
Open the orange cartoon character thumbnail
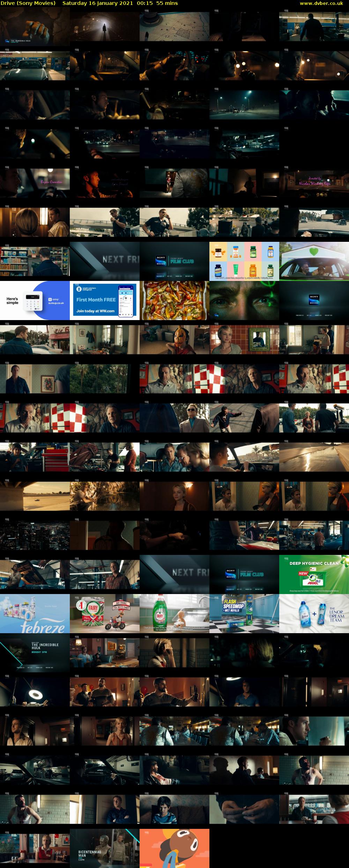174,848
